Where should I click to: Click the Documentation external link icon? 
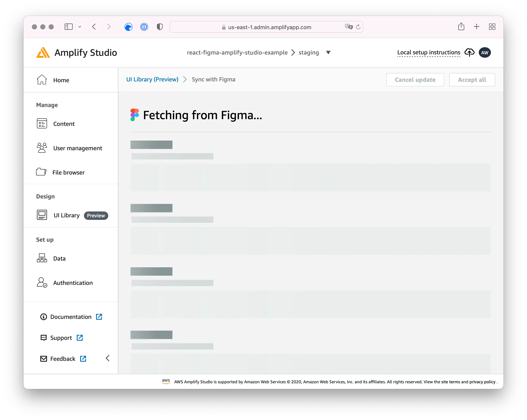(x=99, y=317)
